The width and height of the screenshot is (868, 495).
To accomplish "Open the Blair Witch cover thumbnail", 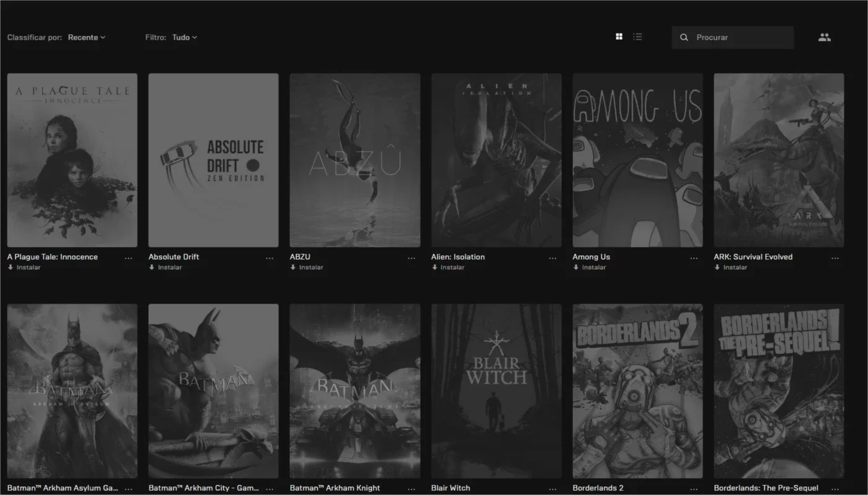I will coord(497,391).
